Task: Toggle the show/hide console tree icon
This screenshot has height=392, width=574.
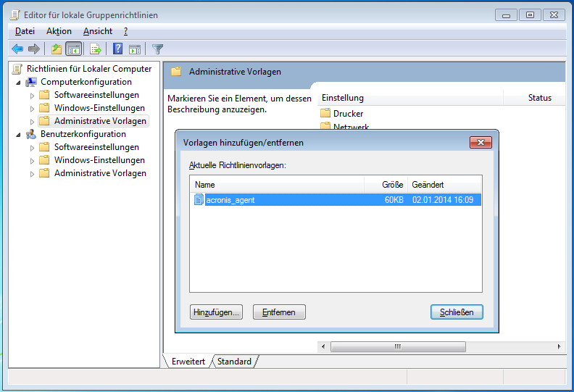Action: 73,49
